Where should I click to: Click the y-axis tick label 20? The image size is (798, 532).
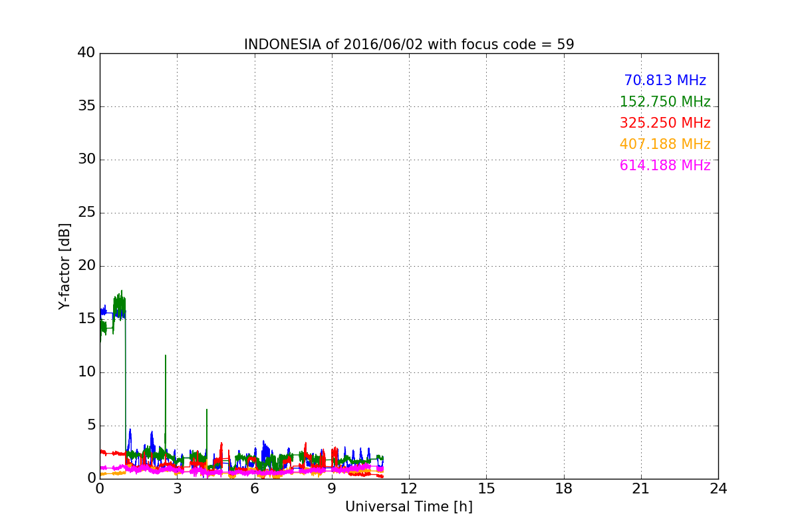click(86, 266)
